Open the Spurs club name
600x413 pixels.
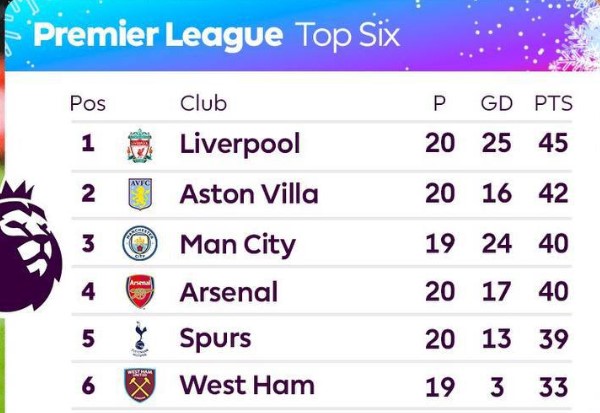coord(217,340)
